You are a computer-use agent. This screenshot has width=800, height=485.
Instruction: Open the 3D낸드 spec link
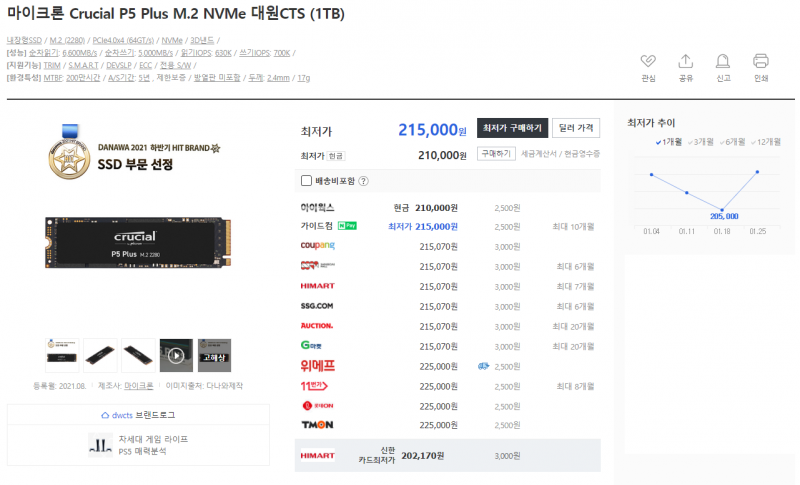(202, 40)
